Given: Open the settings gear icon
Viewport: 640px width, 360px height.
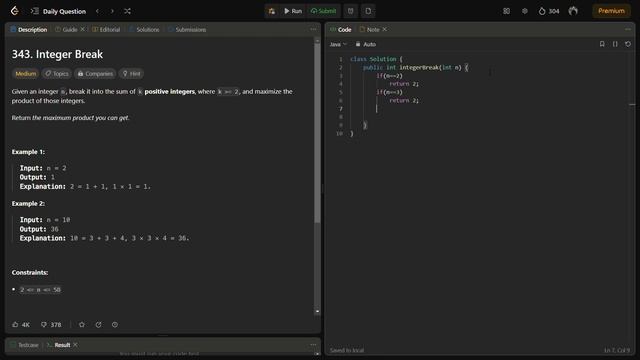Looking at the screenshot, I should 525,11.
